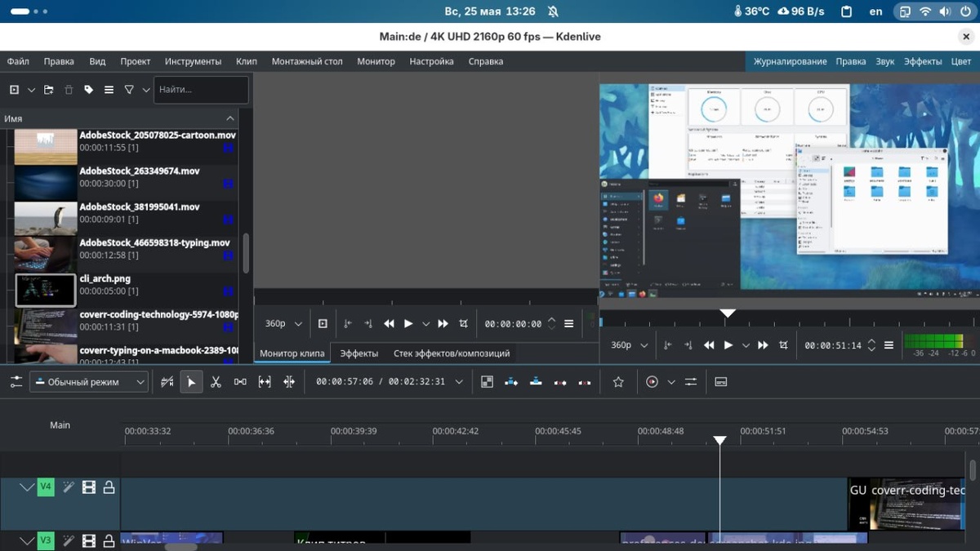Click the lift timeline zone icon
The width and height of the screenshot is (980, 551).
pyautogui.click(x=585, y=381)
